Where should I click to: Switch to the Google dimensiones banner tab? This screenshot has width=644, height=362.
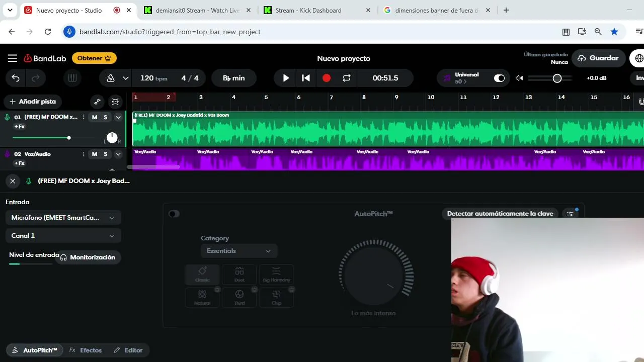(437, 10)
